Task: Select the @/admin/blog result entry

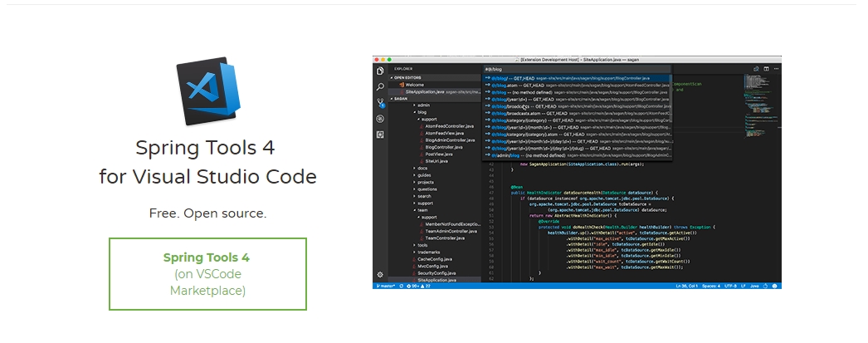Action: (x=578, y=155)
